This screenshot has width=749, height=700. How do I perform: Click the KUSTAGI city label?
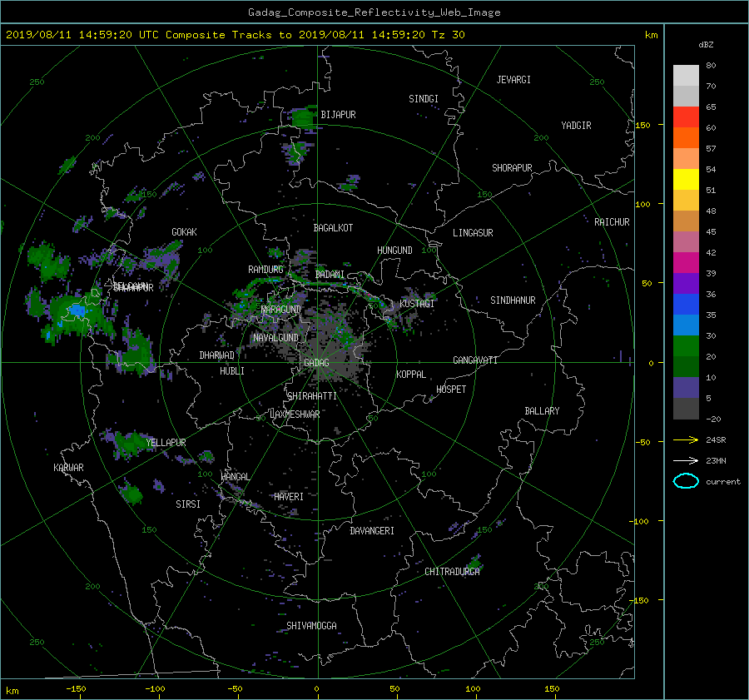[417, 304]
